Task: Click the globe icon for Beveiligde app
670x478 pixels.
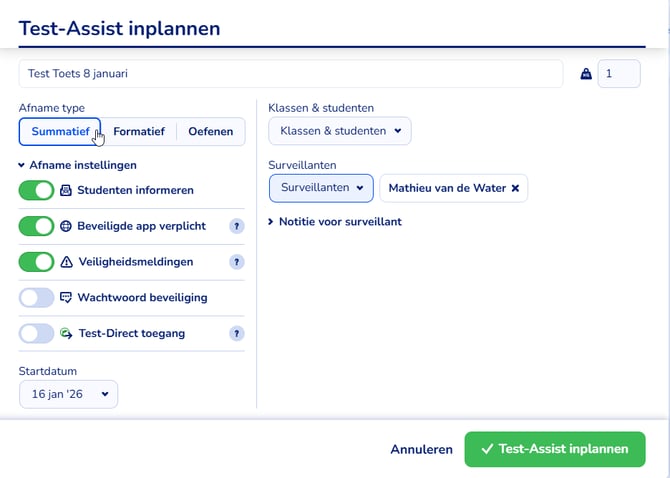Action: tap(66, 226)
